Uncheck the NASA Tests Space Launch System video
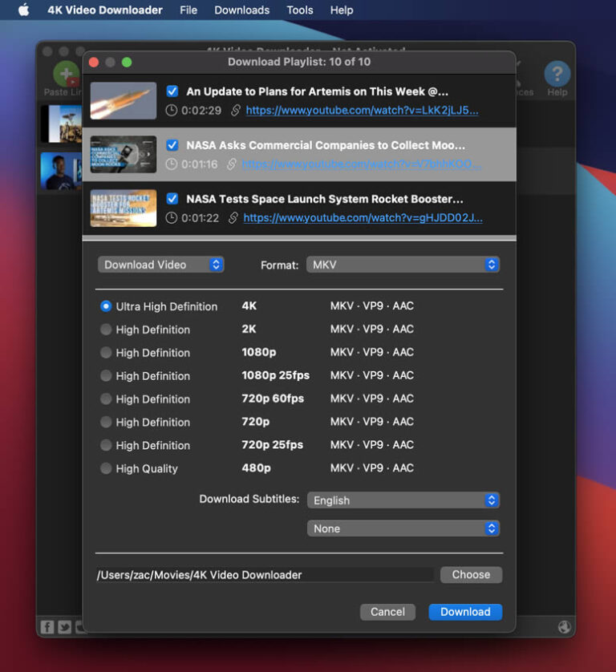 pyautogui.click(x=172, y=199)
